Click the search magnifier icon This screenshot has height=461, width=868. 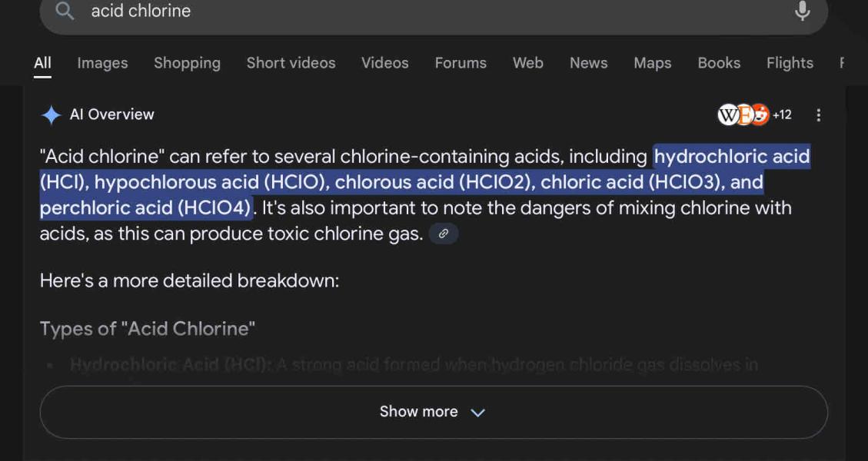(65, 11)
